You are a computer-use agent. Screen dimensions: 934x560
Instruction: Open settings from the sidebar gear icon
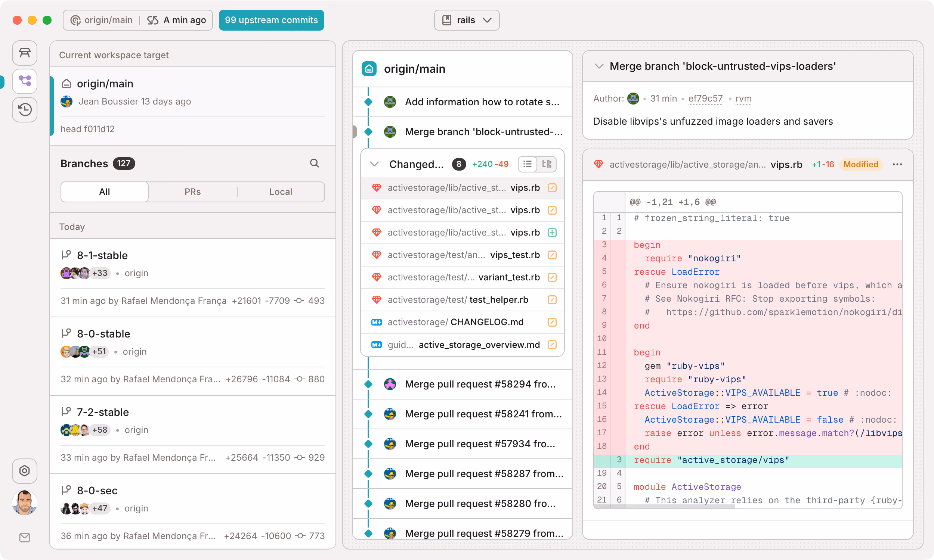click(25, 471)
